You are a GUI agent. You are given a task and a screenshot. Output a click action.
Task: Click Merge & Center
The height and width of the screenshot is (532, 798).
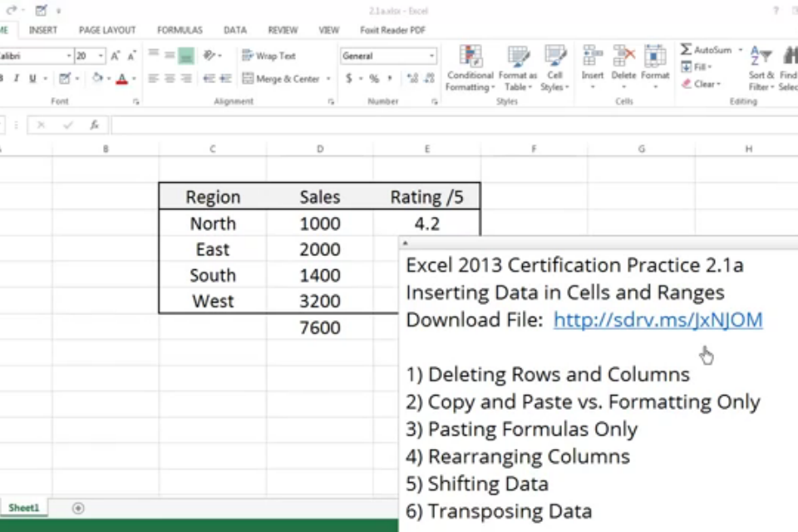pos(281,78)
